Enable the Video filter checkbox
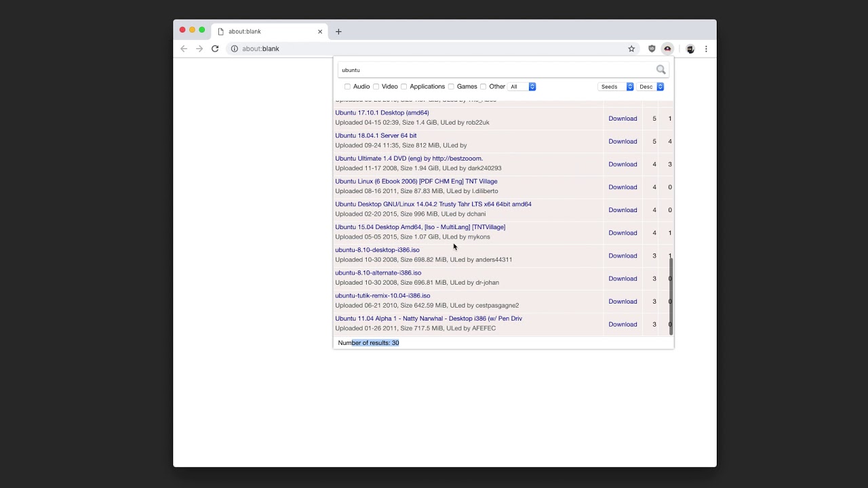This screenshot has height=488, width=868. click(376, 87)
